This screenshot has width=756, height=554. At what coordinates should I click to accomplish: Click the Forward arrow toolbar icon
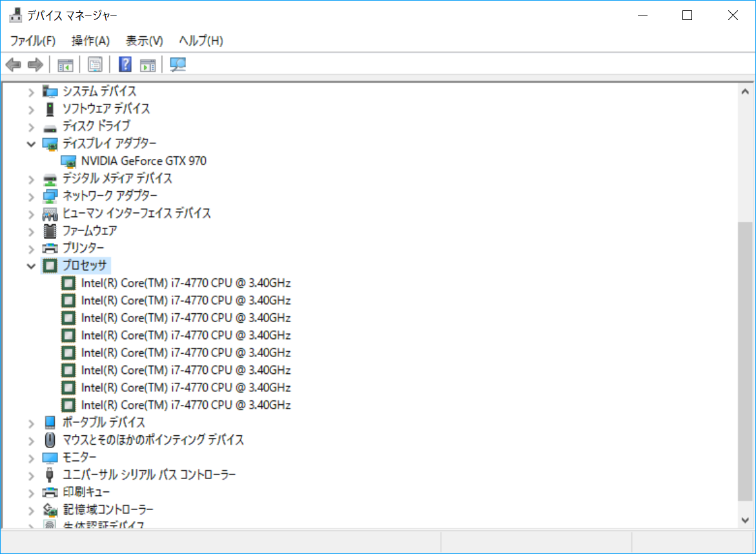(36, 64)
